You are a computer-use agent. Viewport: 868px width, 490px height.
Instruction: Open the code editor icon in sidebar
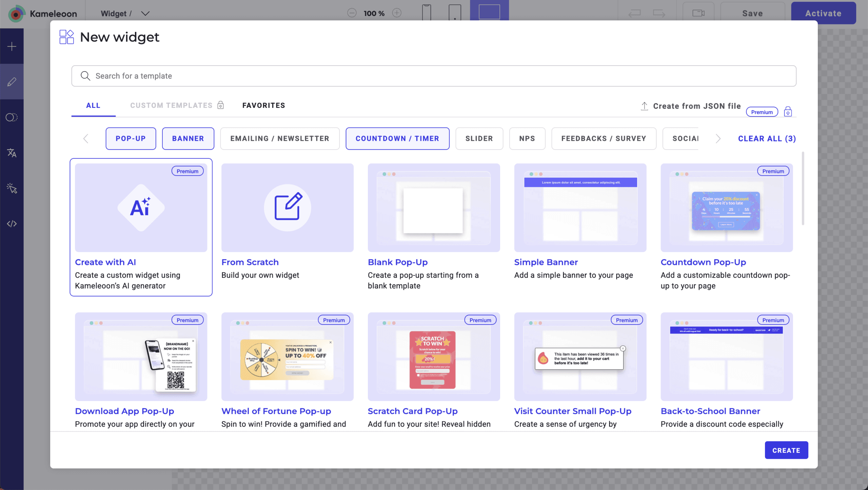pyautogui.click(x=12, y=224)
